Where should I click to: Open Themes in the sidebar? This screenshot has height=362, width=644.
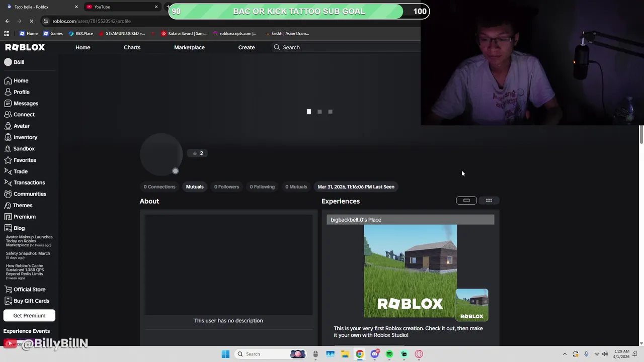[18, 205]
